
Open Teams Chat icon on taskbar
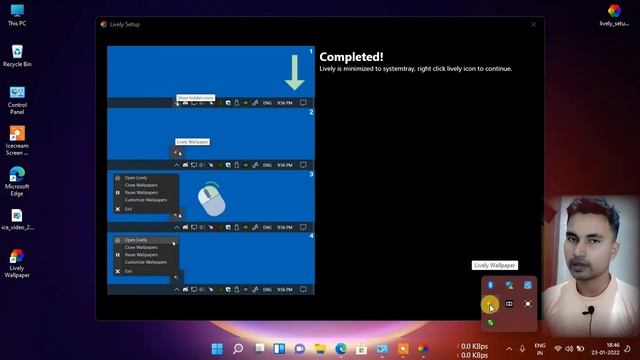[x=300, y=349]
